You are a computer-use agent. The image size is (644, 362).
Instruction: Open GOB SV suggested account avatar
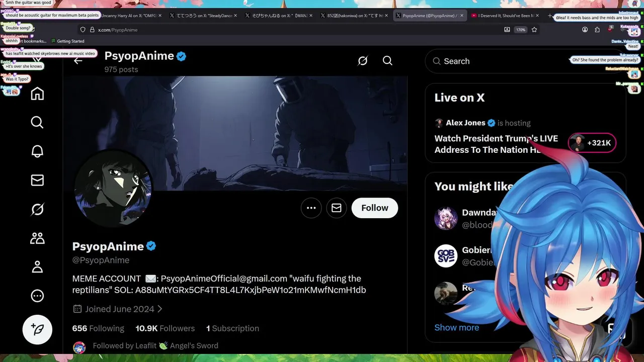pyautogui.click(x=446, y=256)
